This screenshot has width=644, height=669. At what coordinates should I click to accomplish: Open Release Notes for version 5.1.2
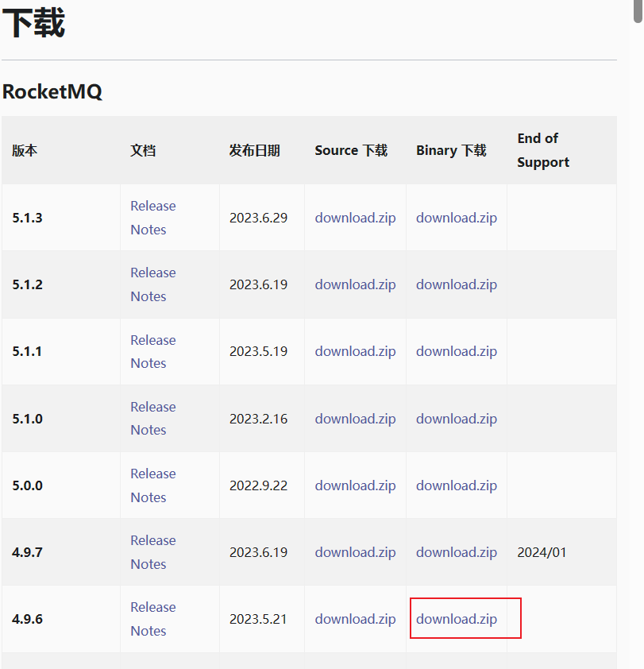coord(152,284)
